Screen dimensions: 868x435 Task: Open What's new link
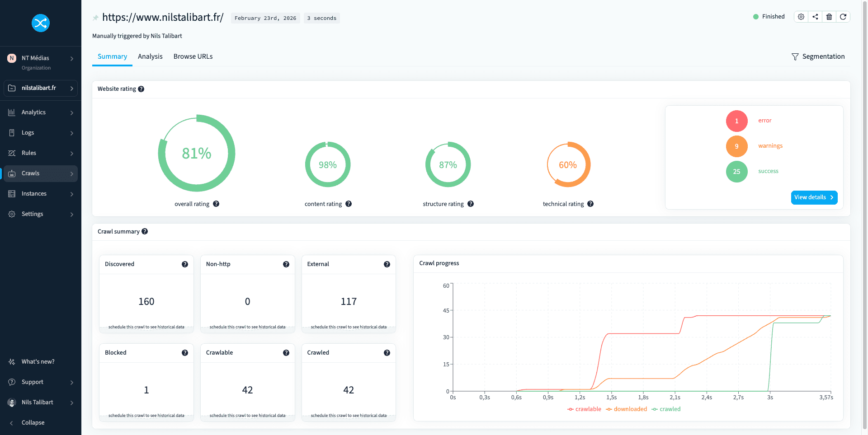pos(38,362)
